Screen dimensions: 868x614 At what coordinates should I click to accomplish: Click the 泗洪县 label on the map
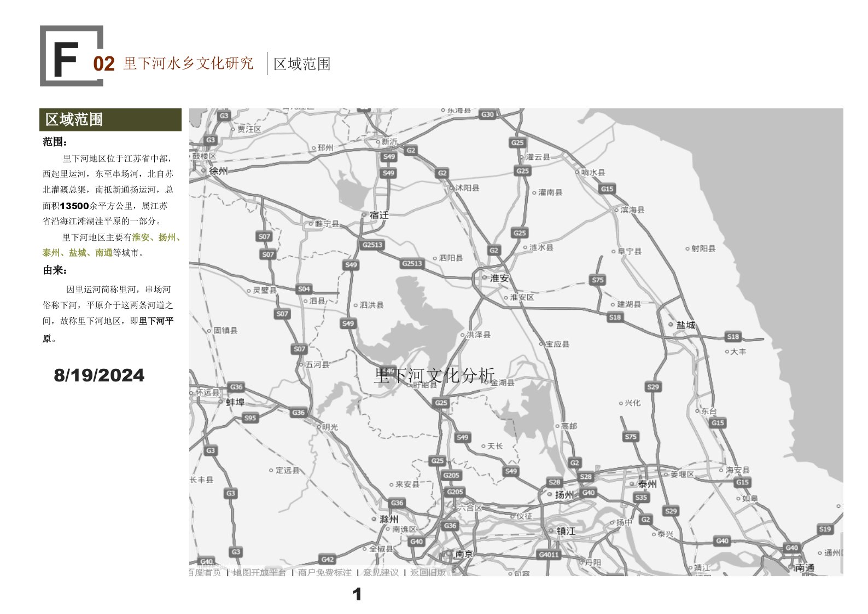click(x=372, y=305)
